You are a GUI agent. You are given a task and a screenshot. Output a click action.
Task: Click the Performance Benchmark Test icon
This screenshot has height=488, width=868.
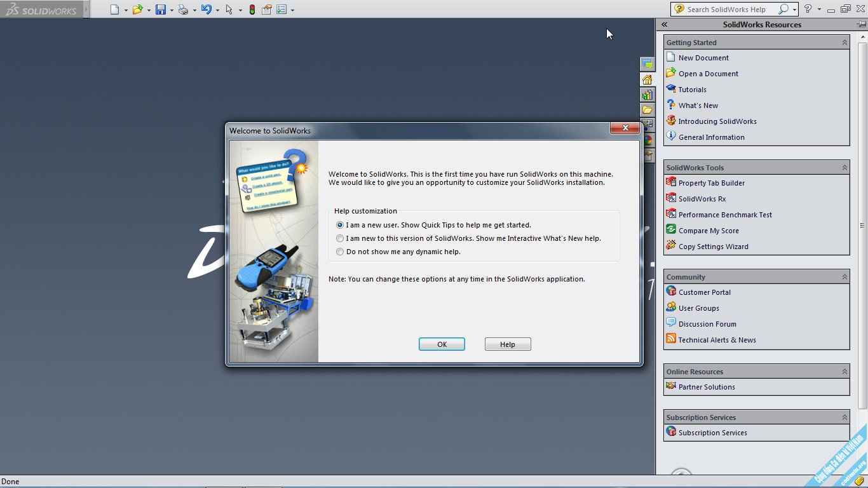pos(671,214)
